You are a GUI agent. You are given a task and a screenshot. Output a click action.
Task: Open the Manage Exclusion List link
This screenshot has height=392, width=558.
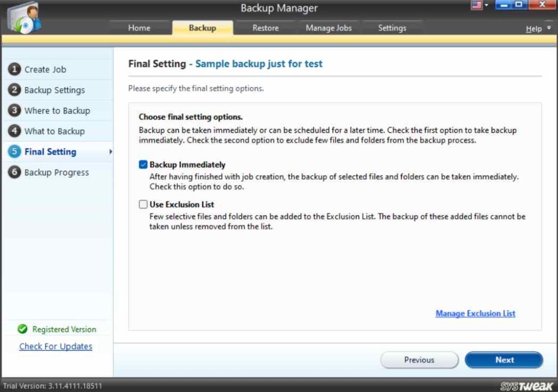pyautogui.click(x=475, y=314)
